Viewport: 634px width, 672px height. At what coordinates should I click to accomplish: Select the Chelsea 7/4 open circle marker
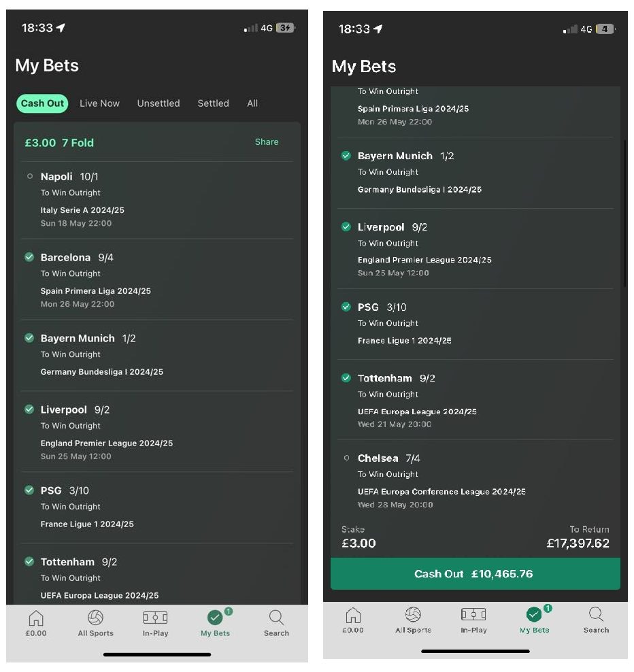(346, 458)
